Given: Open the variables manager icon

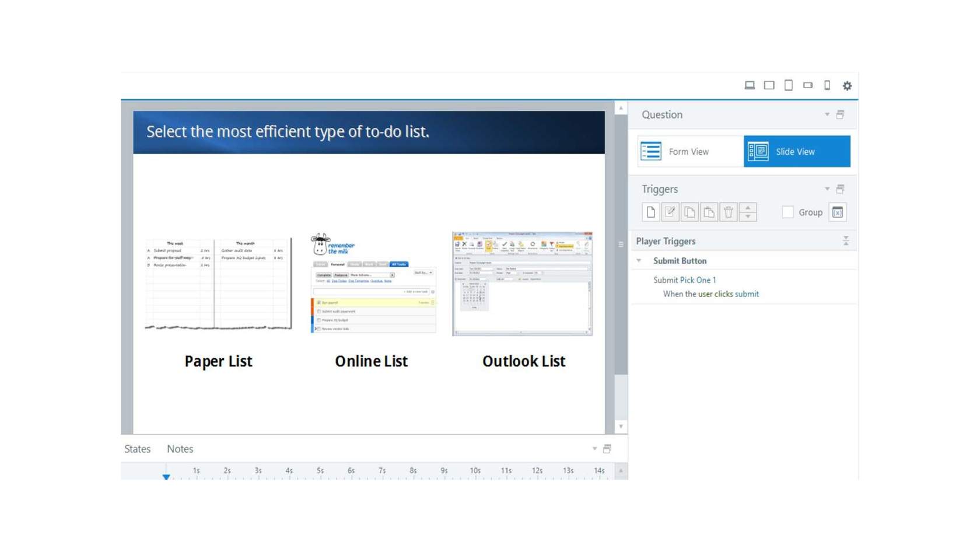Looking at the screenshot, I should tap(838, 212).
